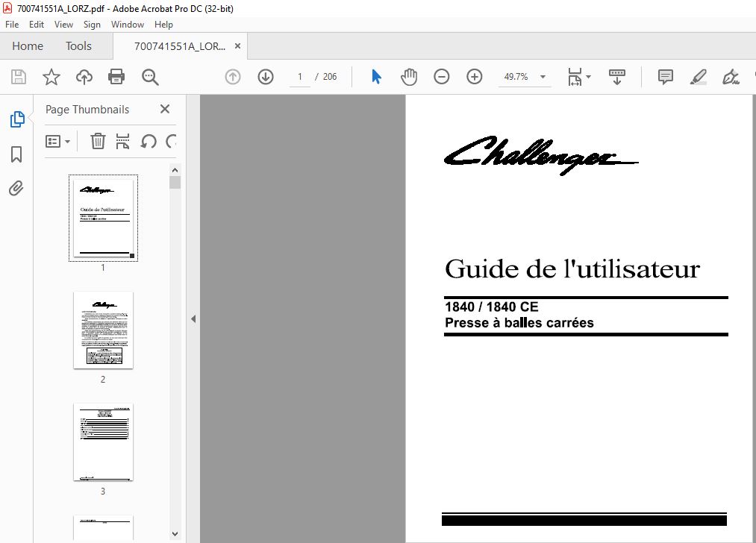Expand the fit page options arrow
The width and height of the screenshot is (756, 543).
point(589,77)
